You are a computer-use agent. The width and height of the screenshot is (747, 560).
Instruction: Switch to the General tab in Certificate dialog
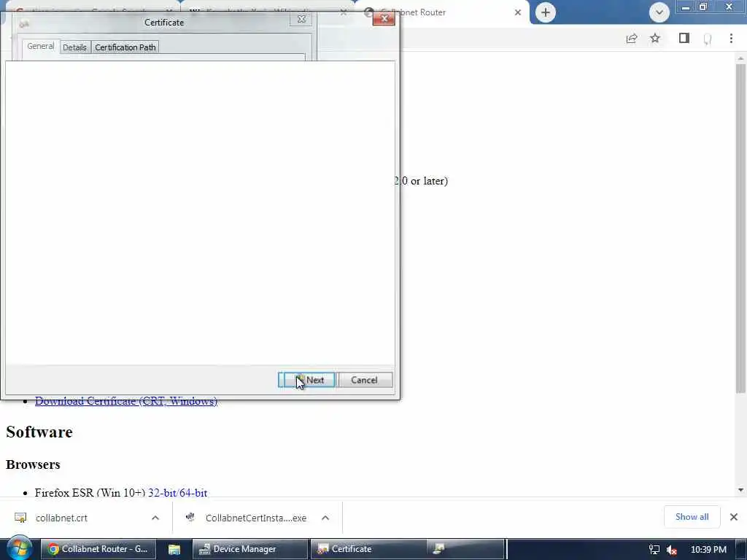pos(41,47)
